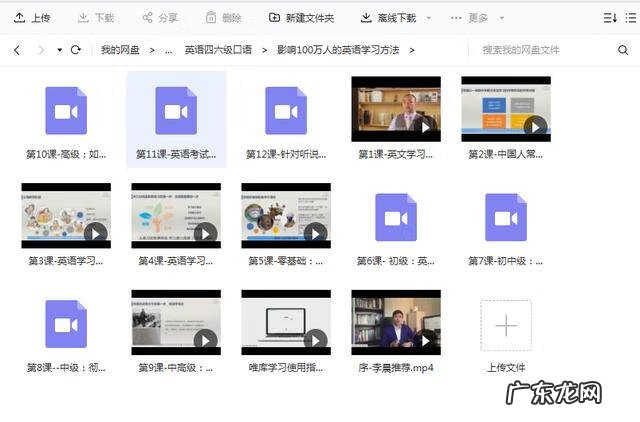The image size is (640, 422).
Task: Select the 第6课-初级 video file icon
Action: click(x=396, y=217)
